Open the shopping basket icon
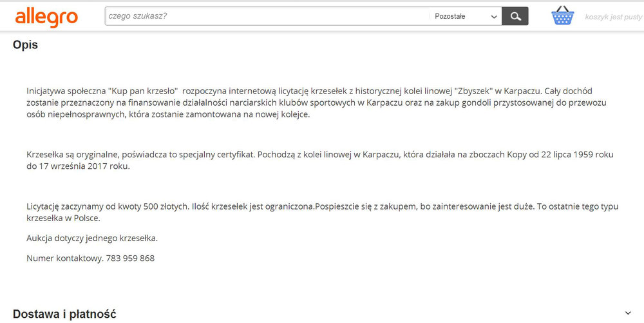Screen dimensions: 644x323 click(x=562, y=15)
